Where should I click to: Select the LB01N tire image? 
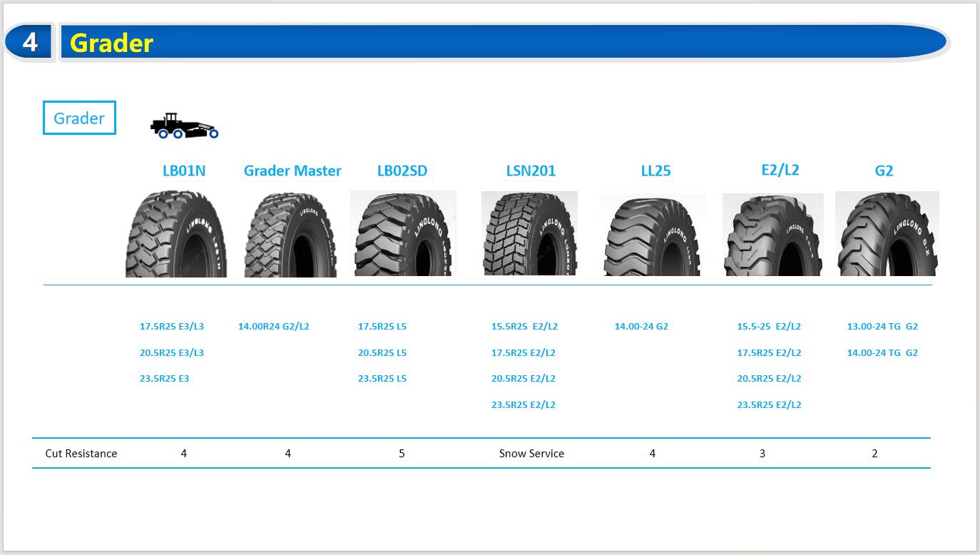click(176, 233)
